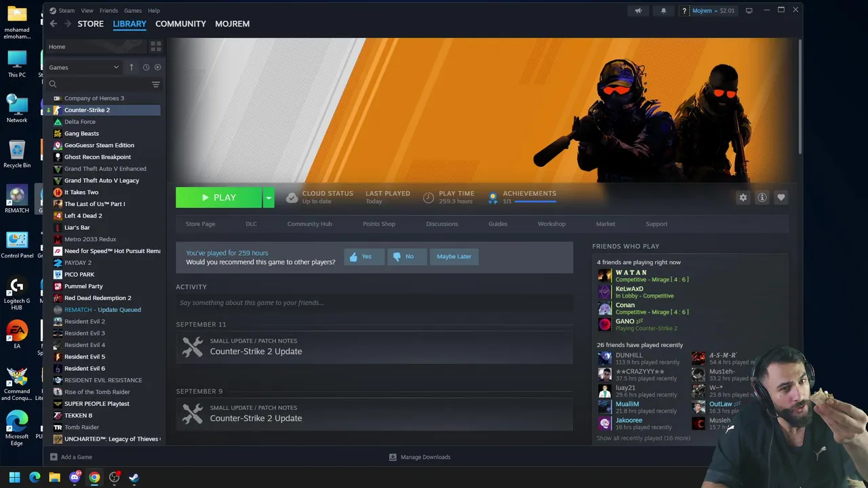Open the announcements megaphone icon
Image resolution: width=868 pixels, height=488 pixels.
[638, 11]
